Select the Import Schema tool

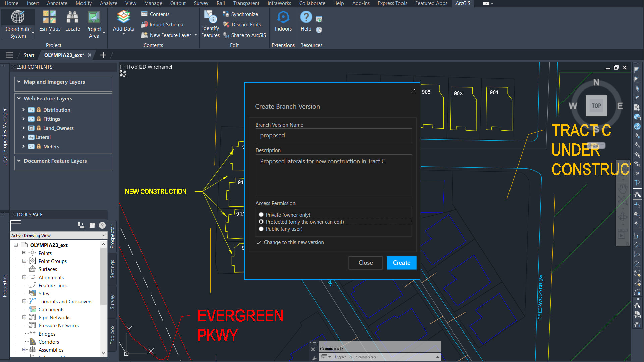[165, 24]
